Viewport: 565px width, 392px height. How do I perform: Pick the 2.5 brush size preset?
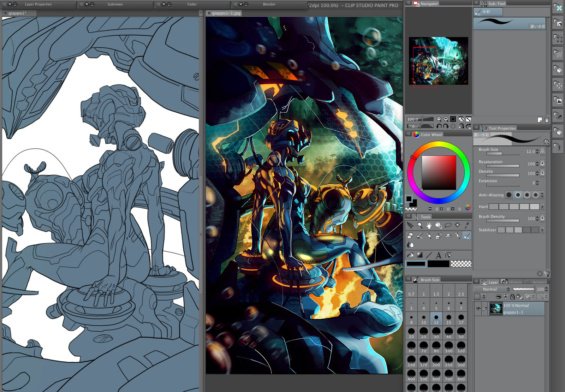pyautogui.click(x=461, y=292)
